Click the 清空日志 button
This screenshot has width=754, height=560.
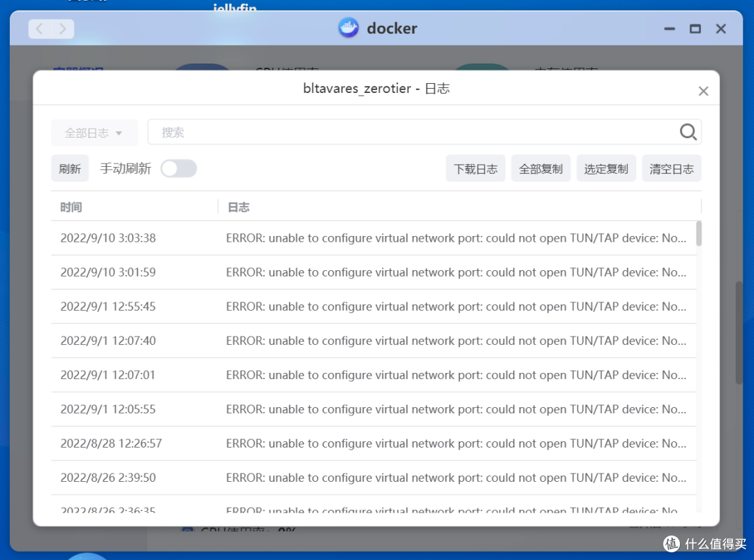672,168
